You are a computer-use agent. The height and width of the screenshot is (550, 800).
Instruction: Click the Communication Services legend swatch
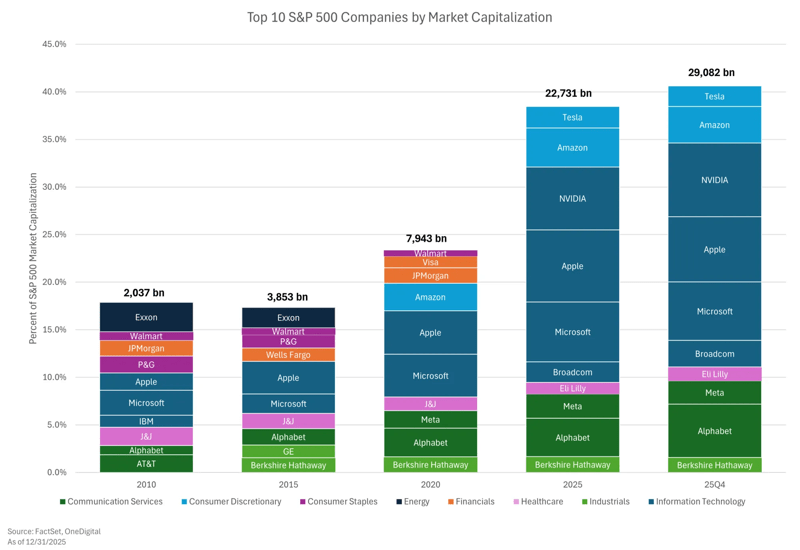point(63,502)
